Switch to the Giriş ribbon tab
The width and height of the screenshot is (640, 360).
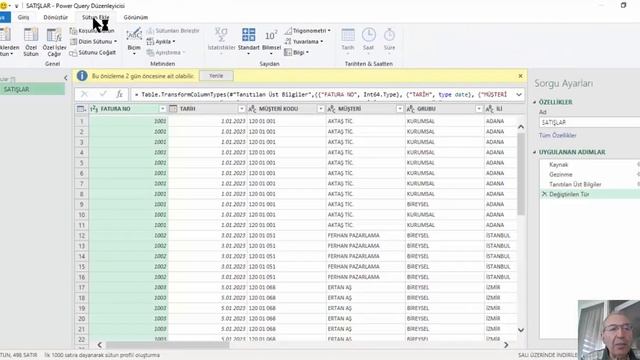23,17
